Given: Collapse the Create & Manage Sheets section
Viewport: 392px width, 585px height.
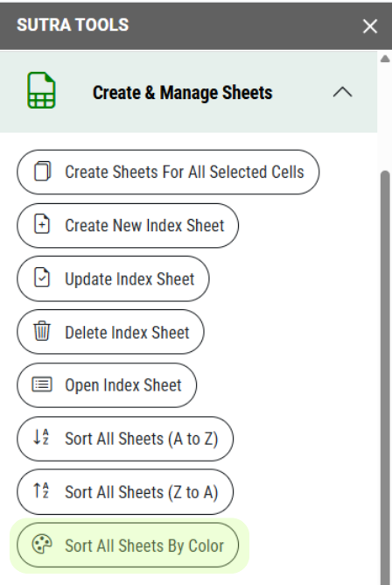Looking at the screenshot, I should pyautogui.click(x=342, y=92).
